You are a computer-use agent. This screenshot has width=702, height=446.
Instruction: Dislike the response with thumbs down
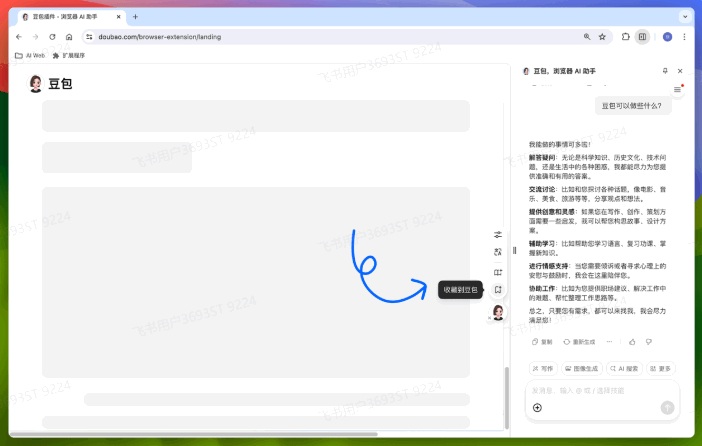[x=649, y=342]
